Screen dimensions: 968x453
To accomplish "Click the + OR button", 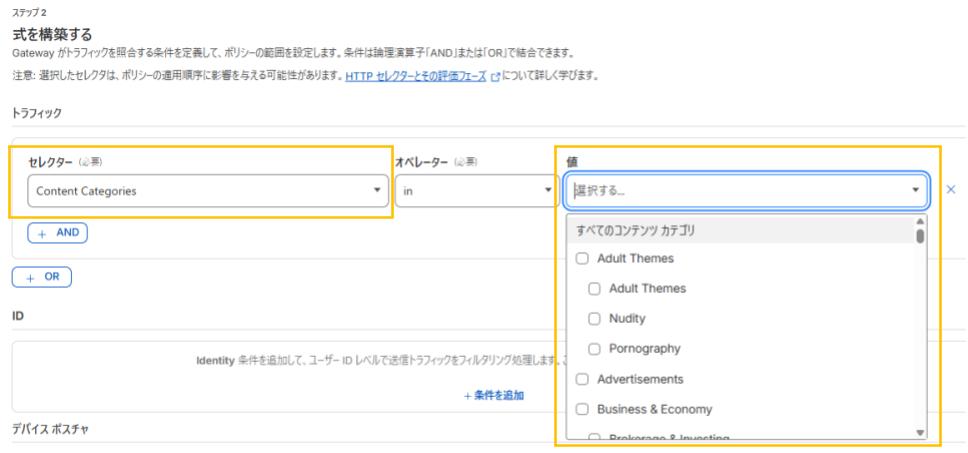I will tap(42, 276).
